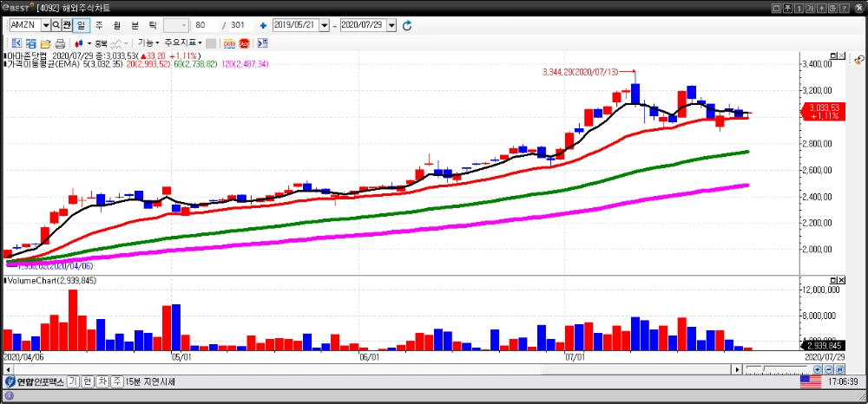The image size is (868, 404).
Task: Click the 기 button in bottom status bar
Action: (74, 381)
